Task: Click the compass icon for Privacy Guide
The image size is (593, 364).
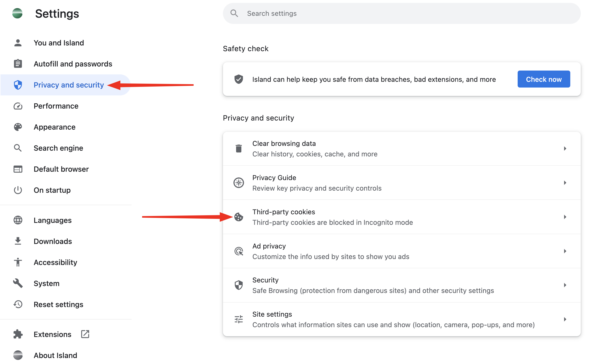Action: (x=238, y=183)
